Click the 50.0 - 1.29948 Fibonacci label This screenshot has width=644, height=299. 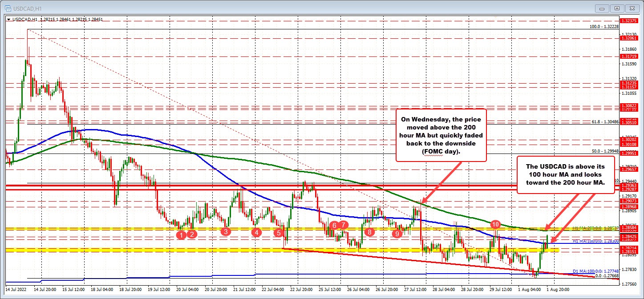[x=604, y=152]
